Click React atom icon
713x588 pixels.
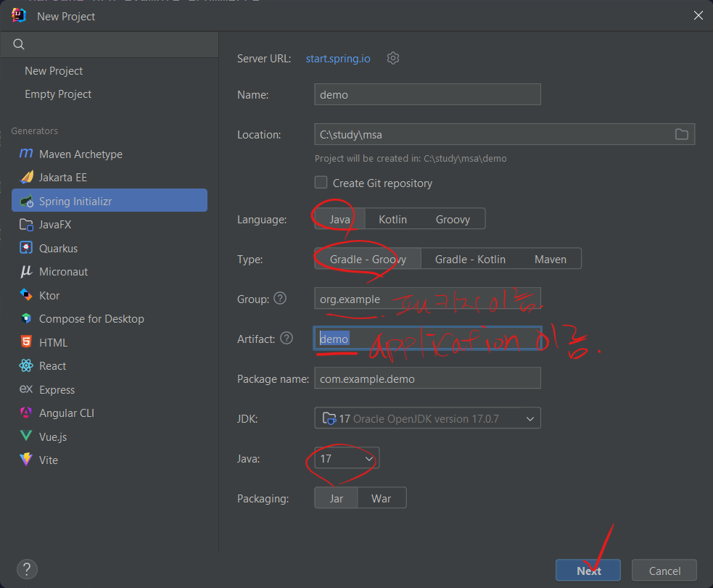pyautogui.click(x=26, y=365)
